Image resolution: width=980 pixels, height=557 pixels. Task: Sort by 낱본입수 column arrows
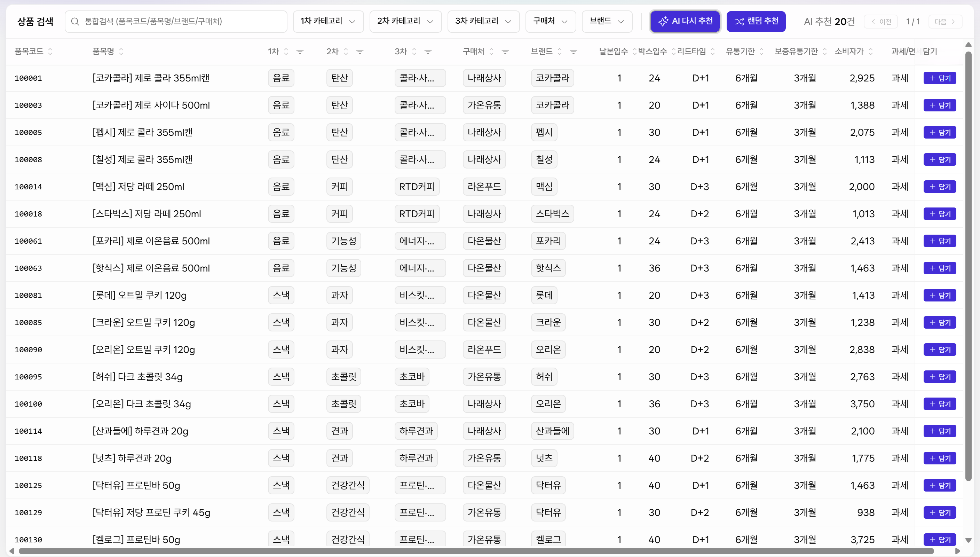point(635,51)
